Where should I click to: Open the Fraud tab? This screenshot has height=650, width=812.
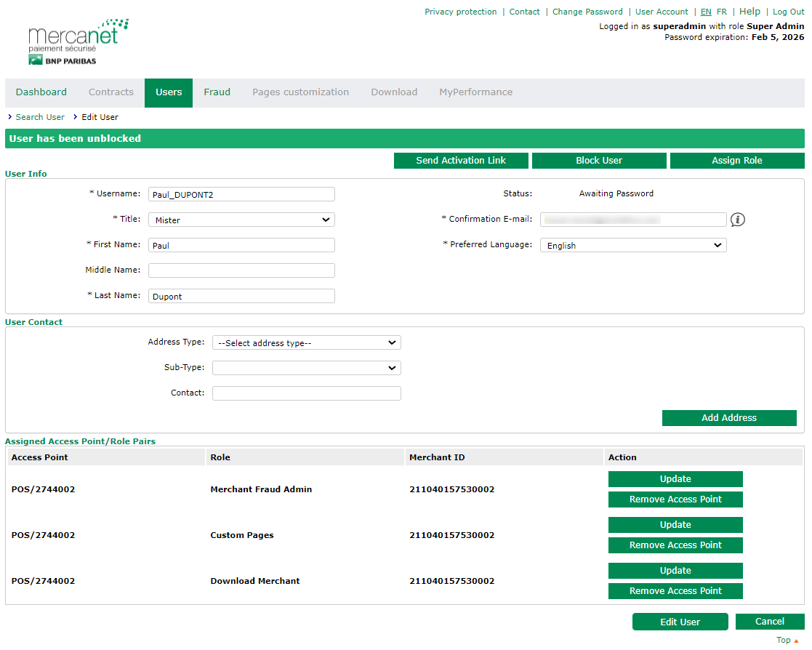[x=217, y=92]
